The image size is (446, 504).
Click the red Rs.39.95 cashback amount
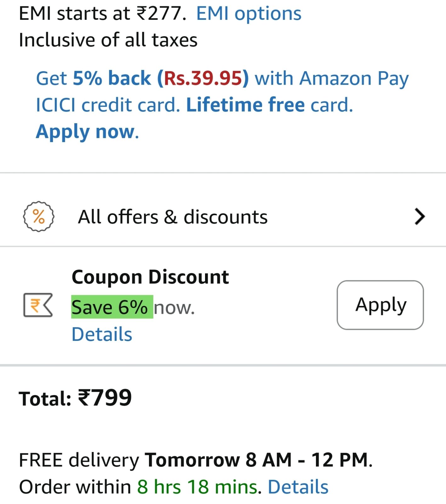(203, 78)
